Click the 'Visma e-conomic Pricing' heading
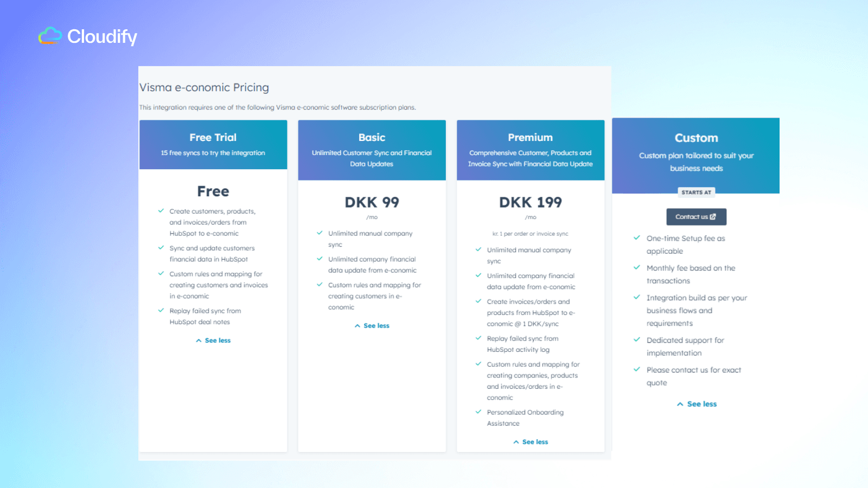 pyautogui.click(x=204, y=87)
